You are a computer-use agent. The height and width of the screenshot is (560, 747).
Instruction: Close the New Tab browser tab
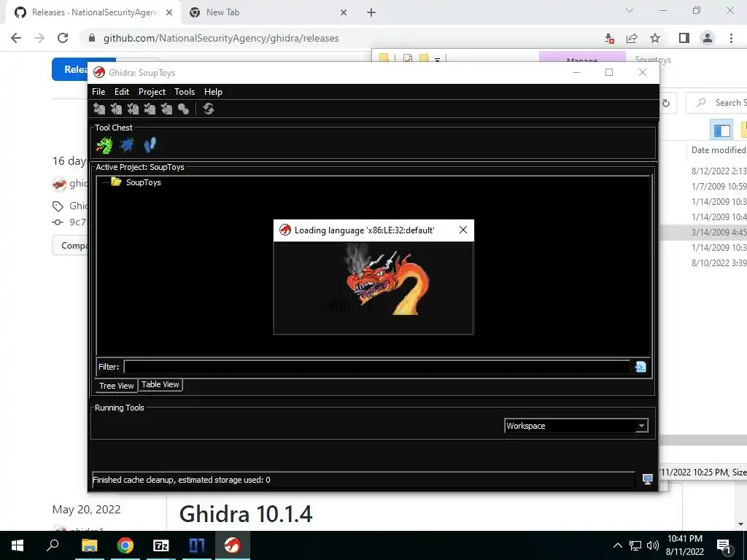344,12
